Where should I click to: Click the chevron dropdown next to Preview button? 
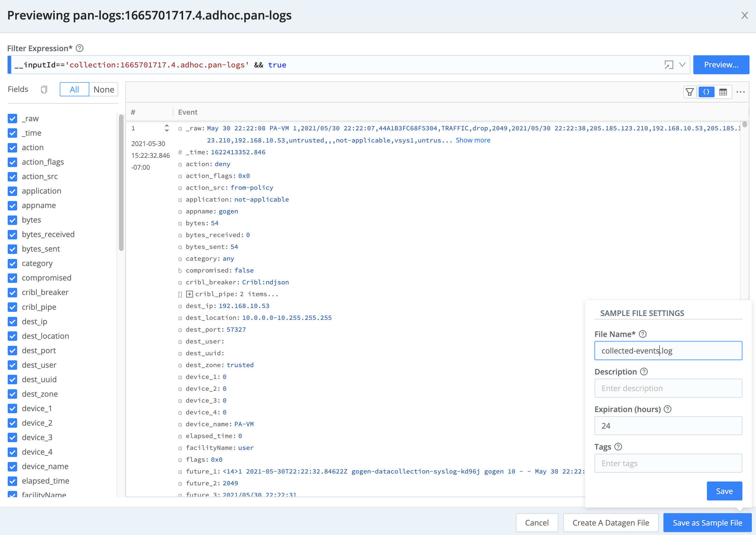point(681,64)
